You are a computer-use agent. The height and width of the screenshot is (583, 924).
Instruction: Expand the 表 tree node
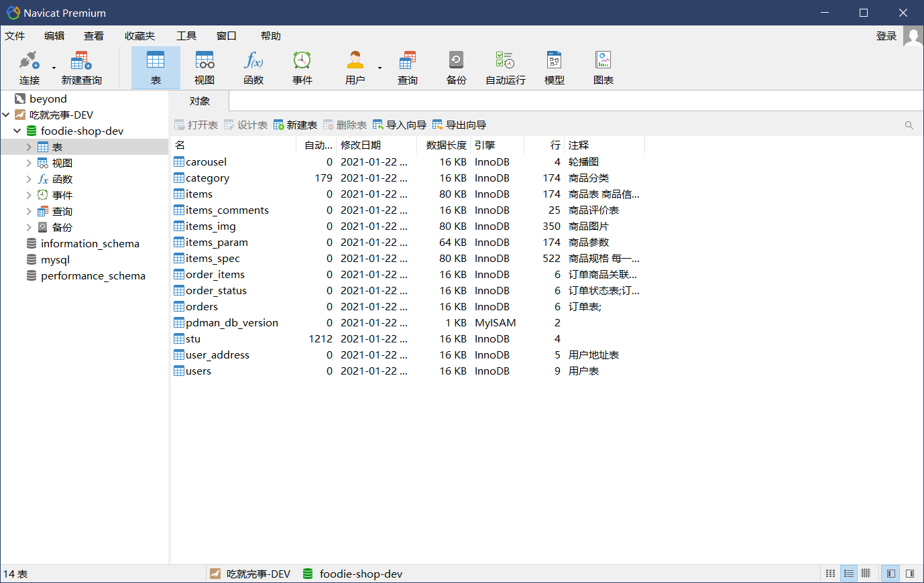coord(29,147)
